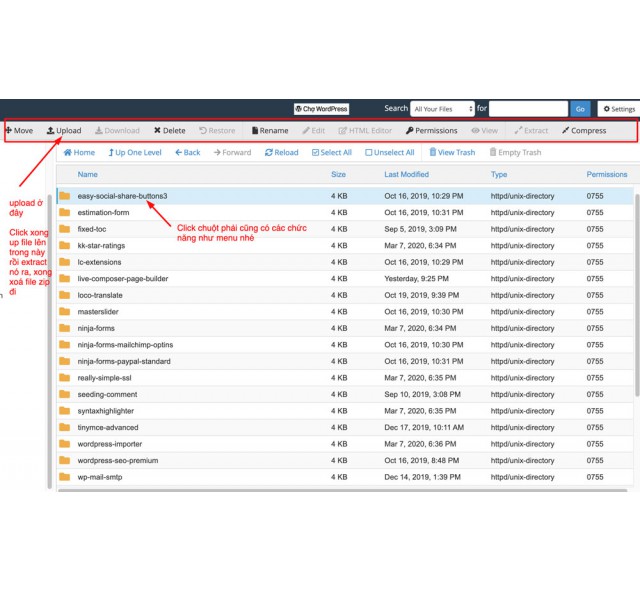Delete the selected item via toolbar
Image resolution: width=640 pixels, height=590 pixels.
point(169,131)
